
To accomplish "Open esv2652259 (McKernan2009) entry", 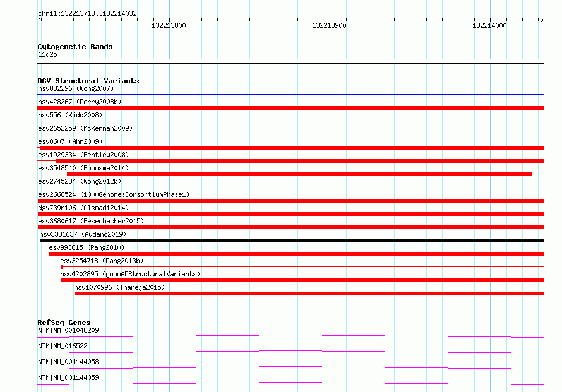I will coord(85,128).
